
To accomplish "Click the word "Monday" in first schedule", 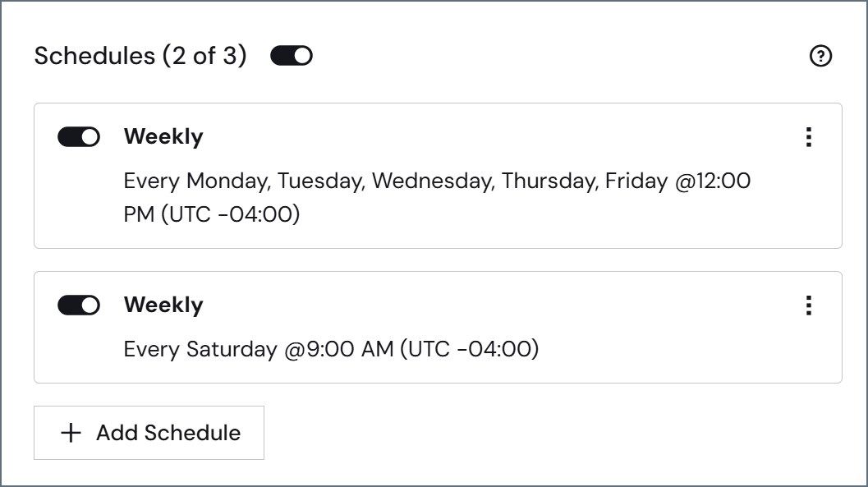I will point(228,181).
